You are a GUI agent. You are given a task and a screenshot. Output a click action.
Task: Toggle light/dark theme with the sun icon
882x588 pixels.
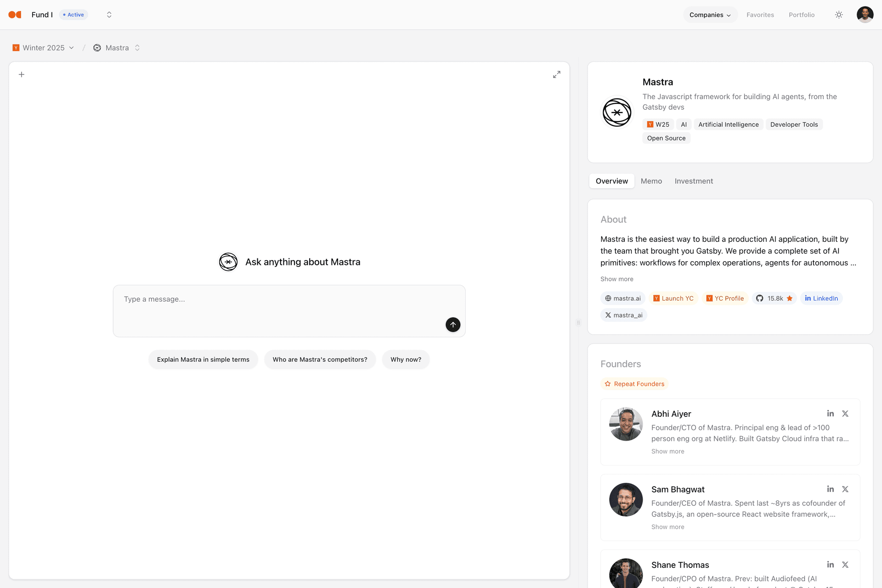pos(838,14)
